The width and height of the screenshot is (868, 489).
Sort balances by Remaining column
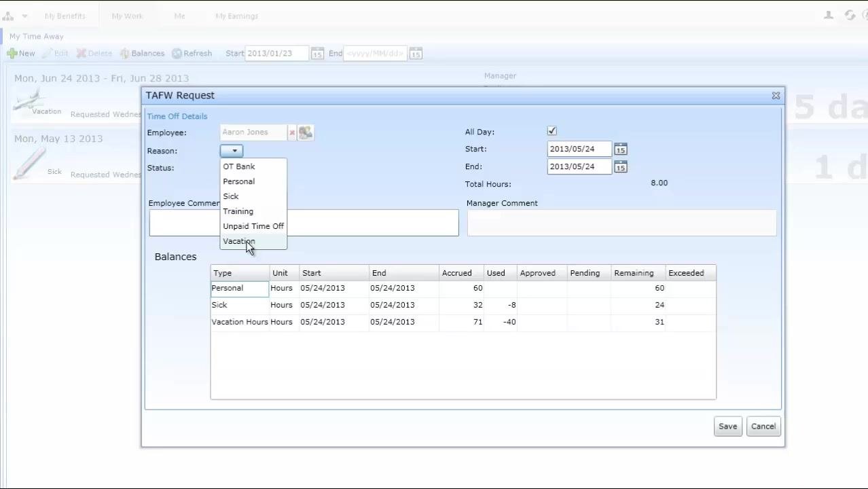coord(638,273)
